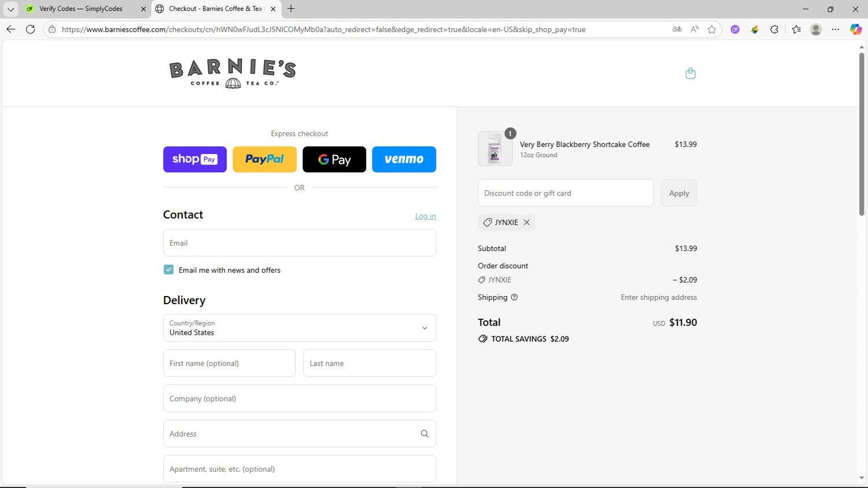Viewport: 868px width, 488px height.
Task: Click the Enter shipping address text
Action: click(x=659, y=297)
